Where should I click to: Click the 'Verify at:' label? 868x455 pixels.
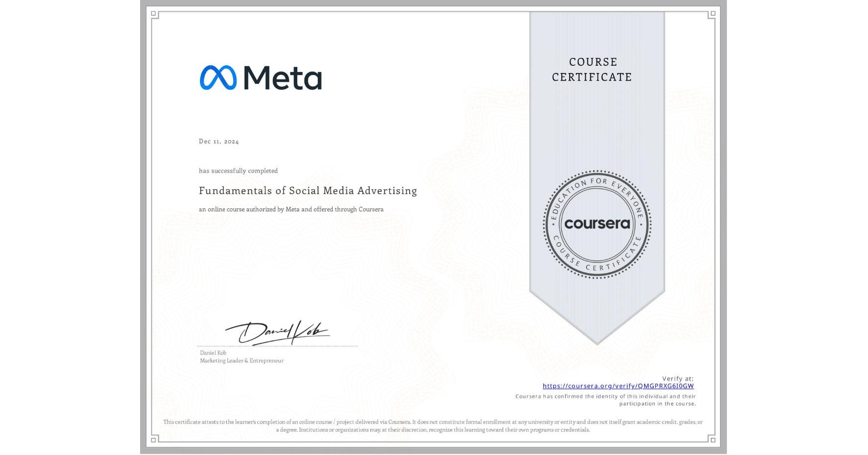[678, 379]
